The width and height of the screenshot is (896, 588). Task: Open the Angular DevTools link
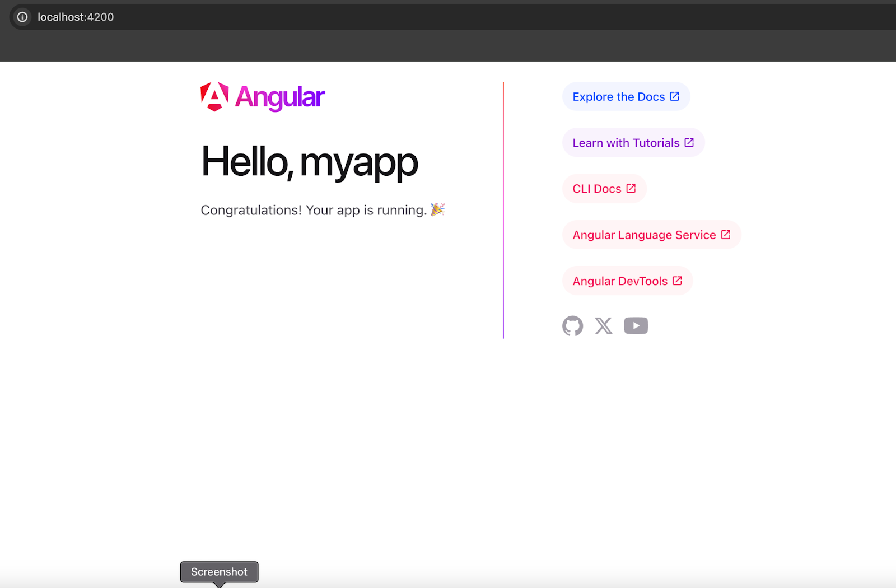pos(628,281)
